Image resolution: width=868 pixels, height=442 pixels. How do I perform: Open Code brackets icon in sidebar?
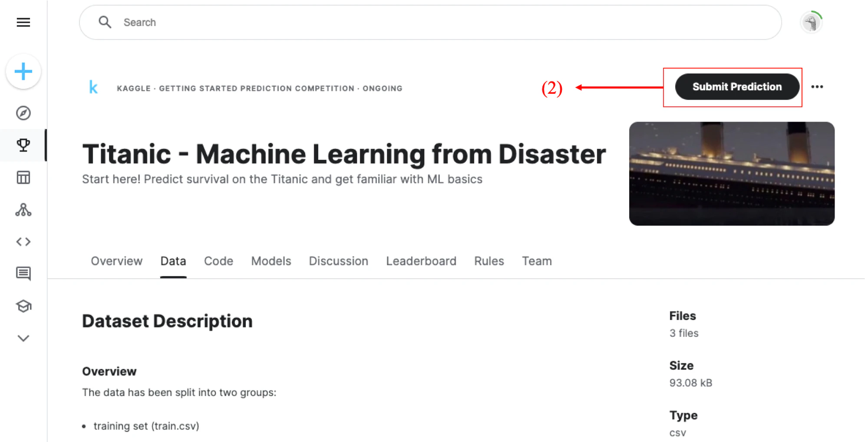tap(23, 241)
